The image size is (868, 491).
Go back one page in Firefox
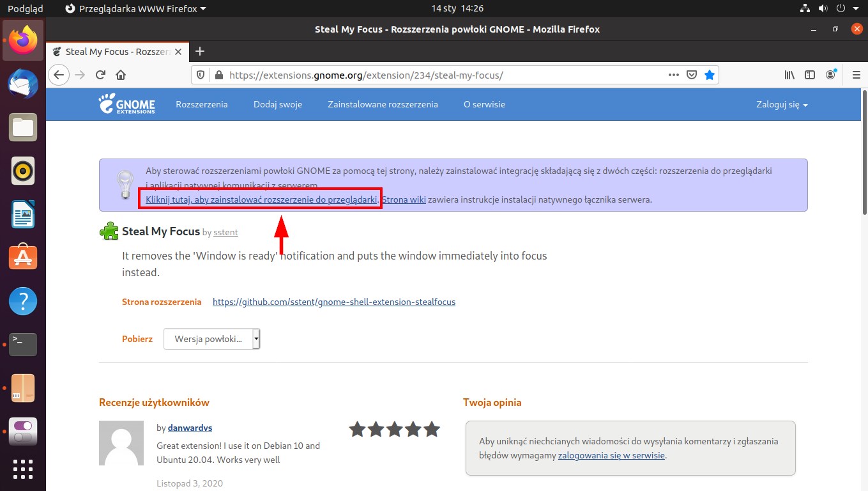[59, 75]
